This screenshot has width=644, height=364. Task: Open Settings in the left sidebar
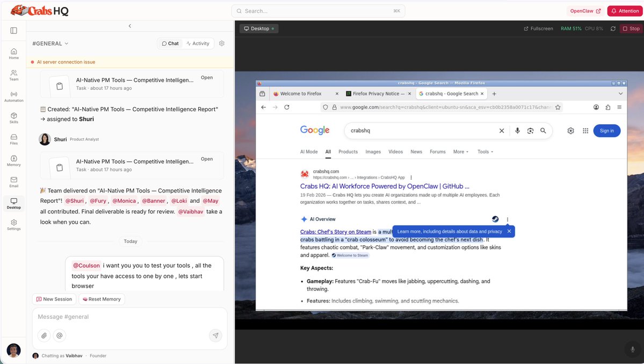pyautogui.click(x=13, y=225)
